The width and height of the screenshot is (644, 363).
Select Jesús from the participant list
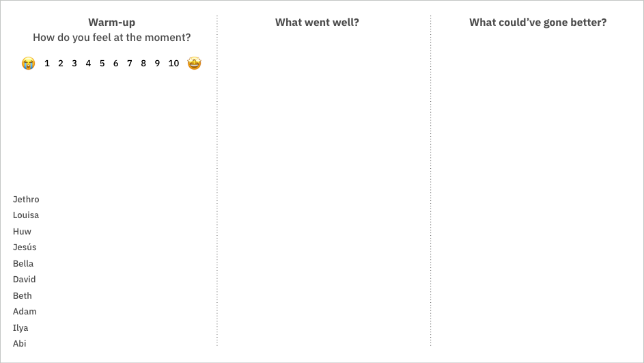tap(25, 247)
